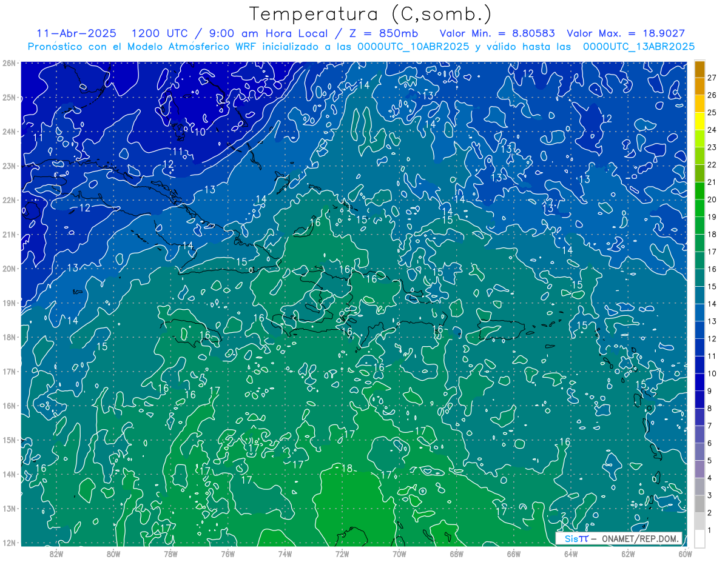Click the '74W' longitude axis label
The width and height of the screenshot is (728, 562).
(x=285, y=553)
